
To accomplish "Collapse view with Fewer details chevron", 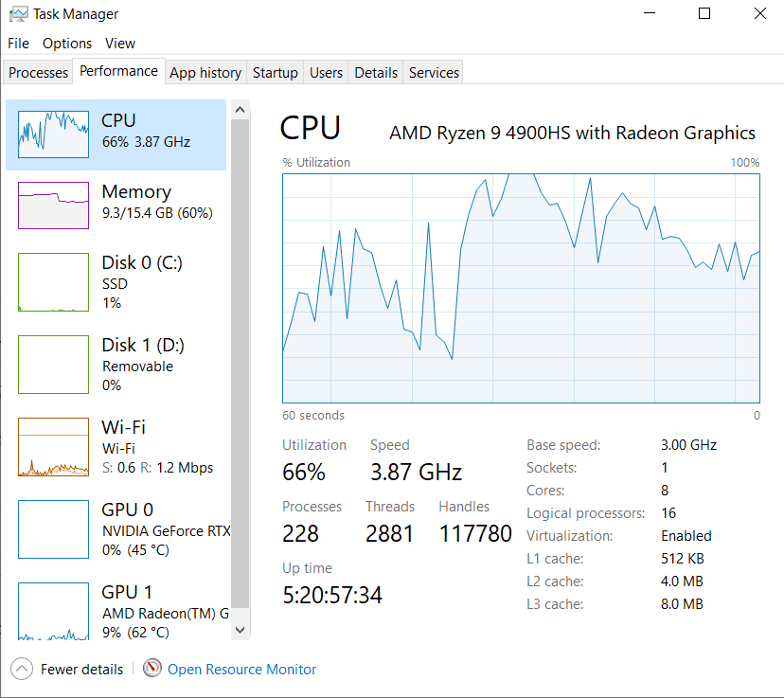I will pos(22,670).
